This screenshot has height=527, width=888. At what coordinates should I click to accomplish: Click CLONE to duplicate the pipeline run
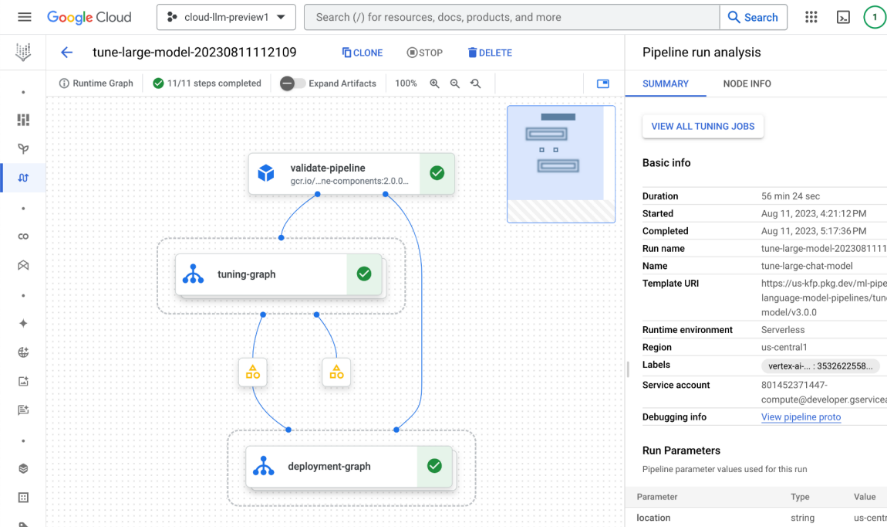tap(362, 53)
